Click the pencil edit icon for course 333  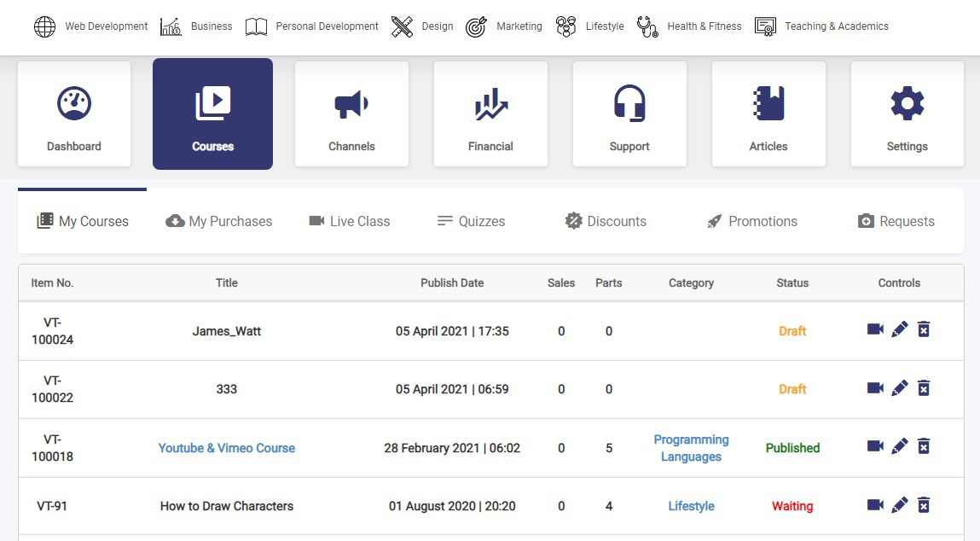[x=899, y=388]
